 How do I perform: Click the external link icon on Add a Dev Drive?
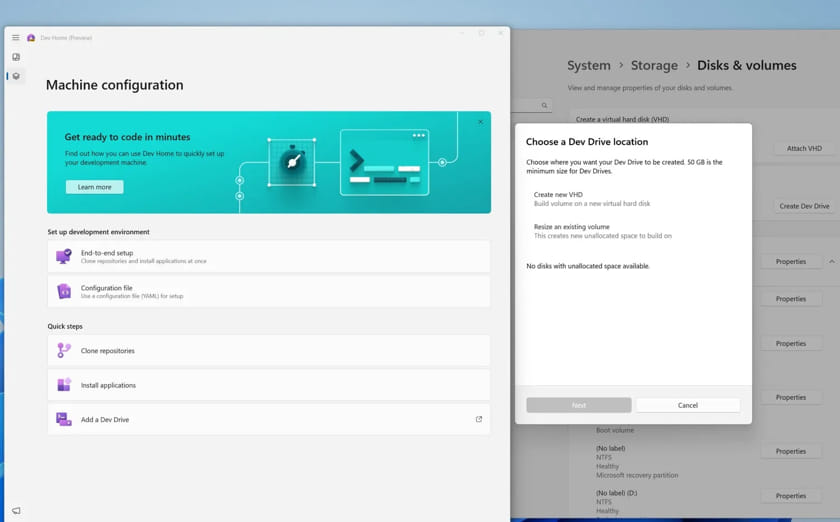tap(479, 419)
